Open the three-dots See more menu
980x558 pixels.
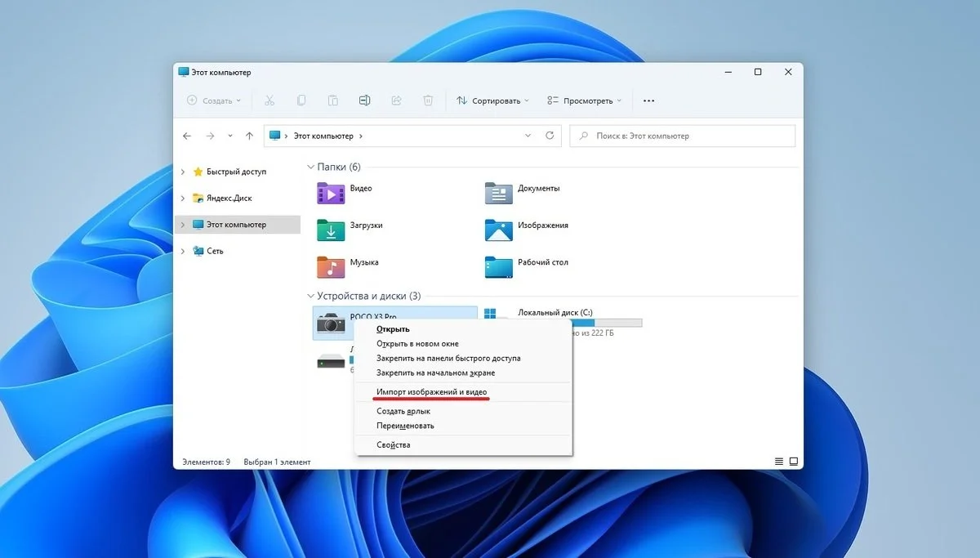click(649, 100)
